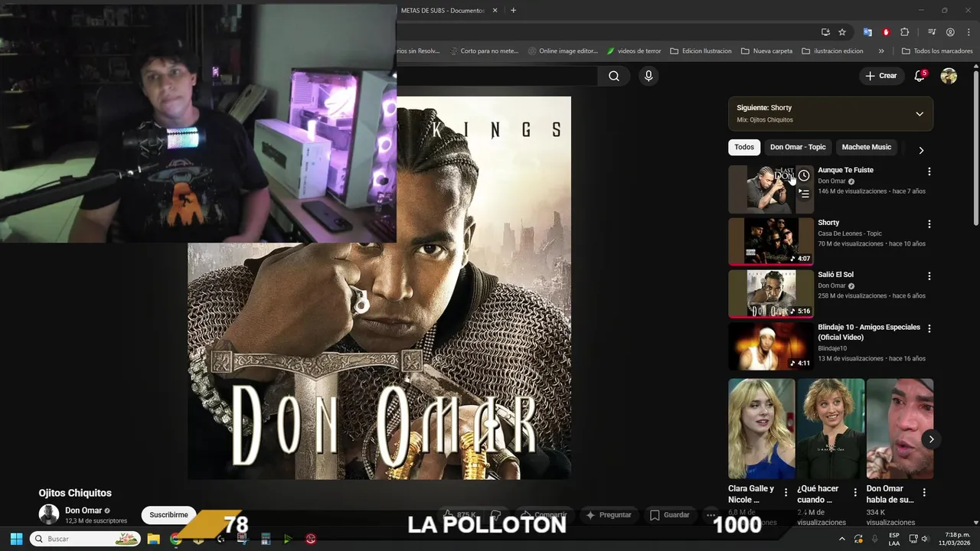
Task: Select the 'Machete Music' chip
Action: tap(866, 147)
